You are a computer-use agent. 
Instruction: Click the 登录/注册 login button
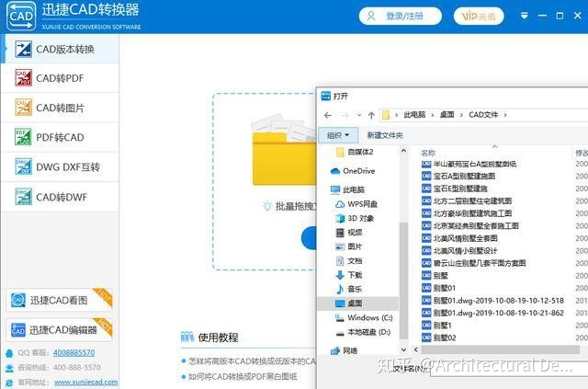[x=401, y=17]
